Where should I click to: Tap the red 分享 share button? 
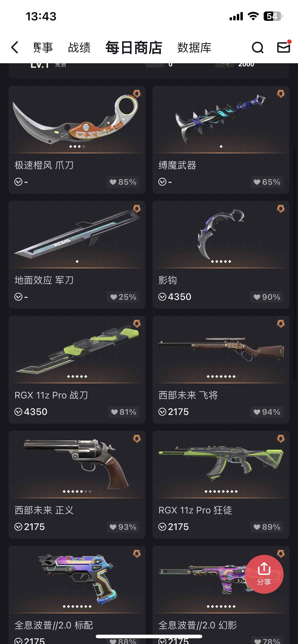click(264, 574)
